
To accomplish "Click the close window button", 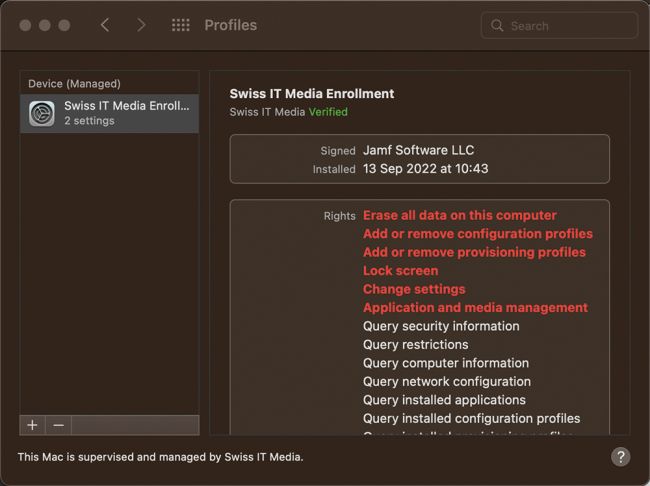I will [x=25, y=25].
